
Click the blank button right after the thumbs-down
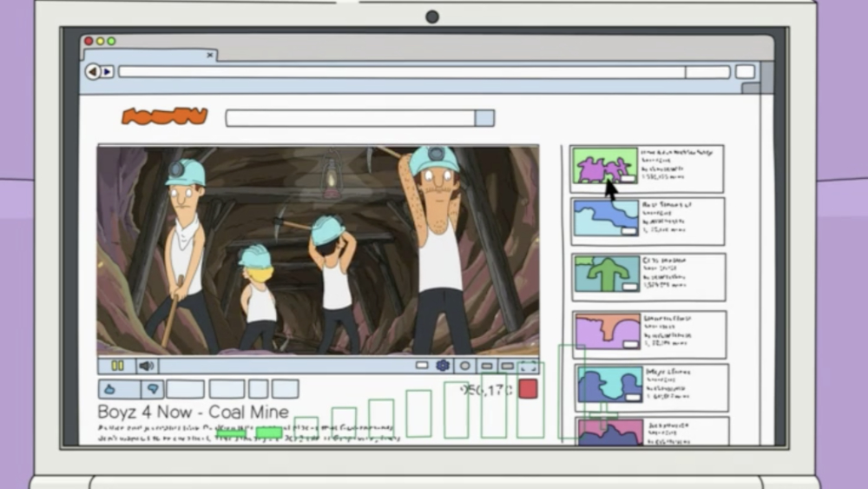coord(185,389)
